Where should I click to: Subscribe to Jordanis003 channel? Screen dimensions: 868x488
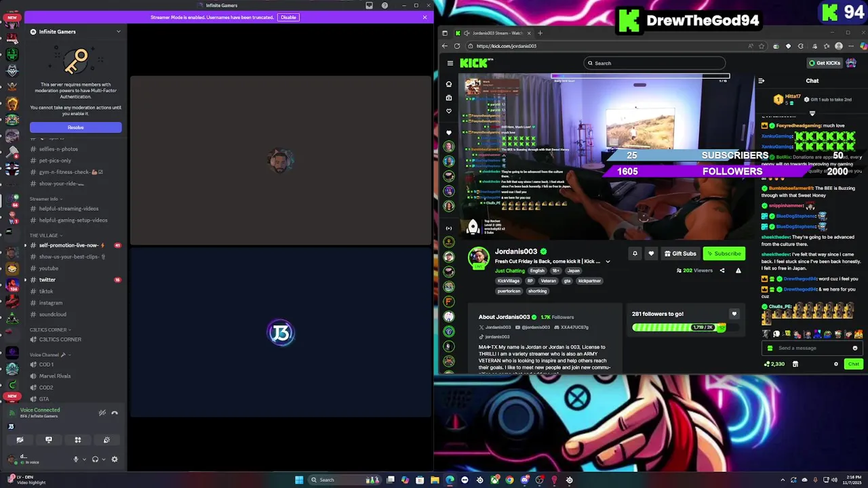coord(724,253)
